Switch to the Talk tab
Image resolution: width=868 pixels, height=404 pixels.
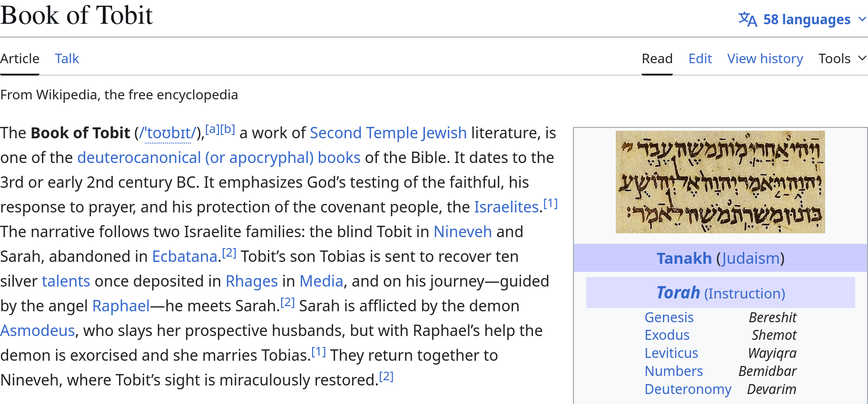tap(67, 58)
